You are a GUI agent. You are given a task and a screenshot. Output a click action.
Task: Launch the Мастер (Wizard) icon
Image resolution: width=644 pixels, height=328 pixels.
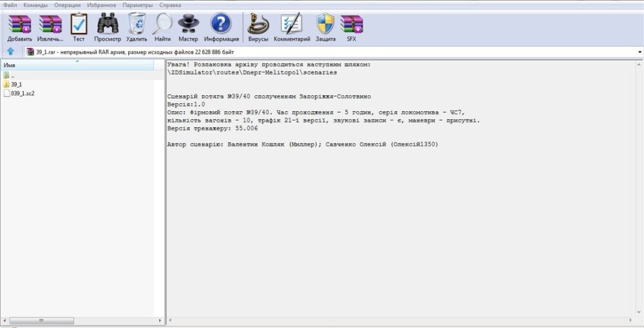188,27
